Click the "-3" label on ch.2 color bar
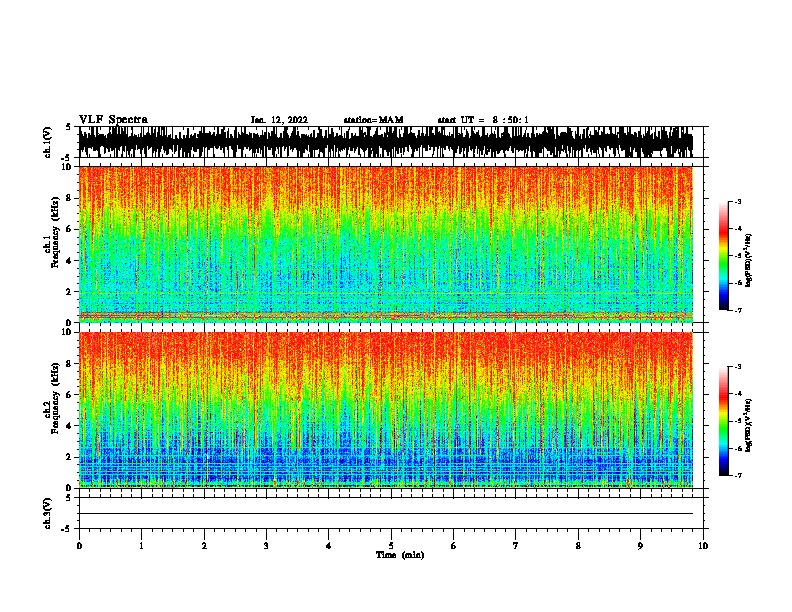The height and width of the screenshot is (612, 792). tap(737, 367)
